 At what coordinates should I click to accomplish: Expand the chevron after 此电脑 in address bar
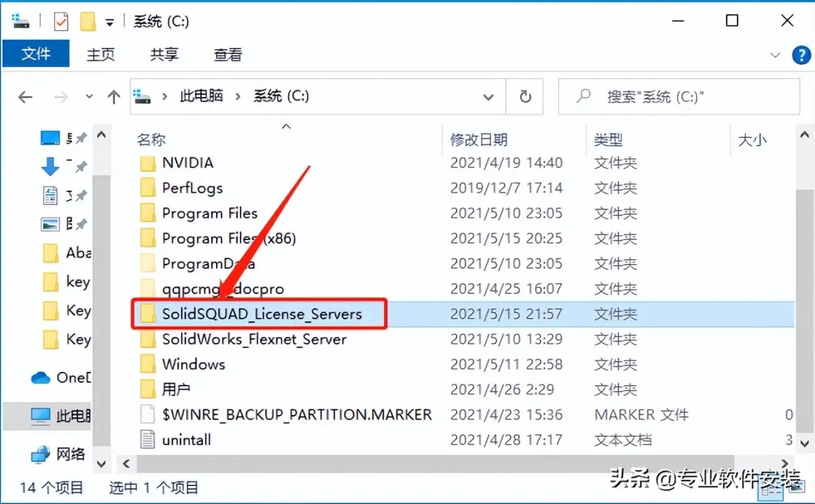(238, 96)
